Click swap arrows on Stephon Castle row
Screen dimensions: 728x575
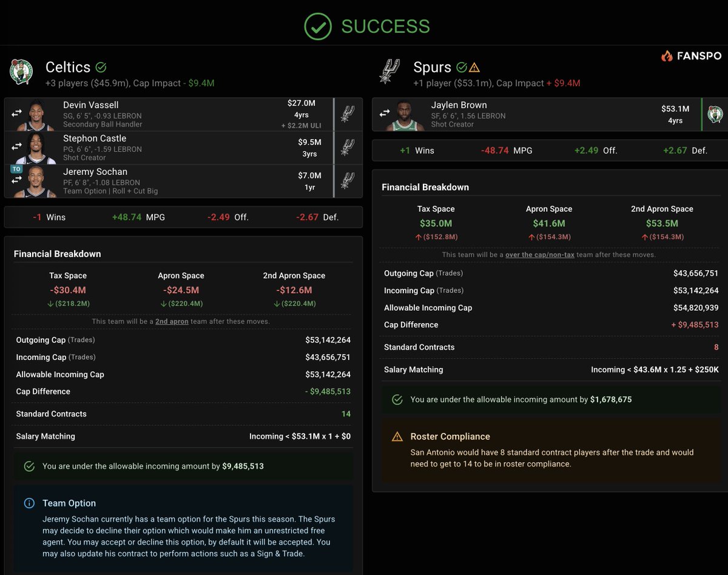[16, 146]
